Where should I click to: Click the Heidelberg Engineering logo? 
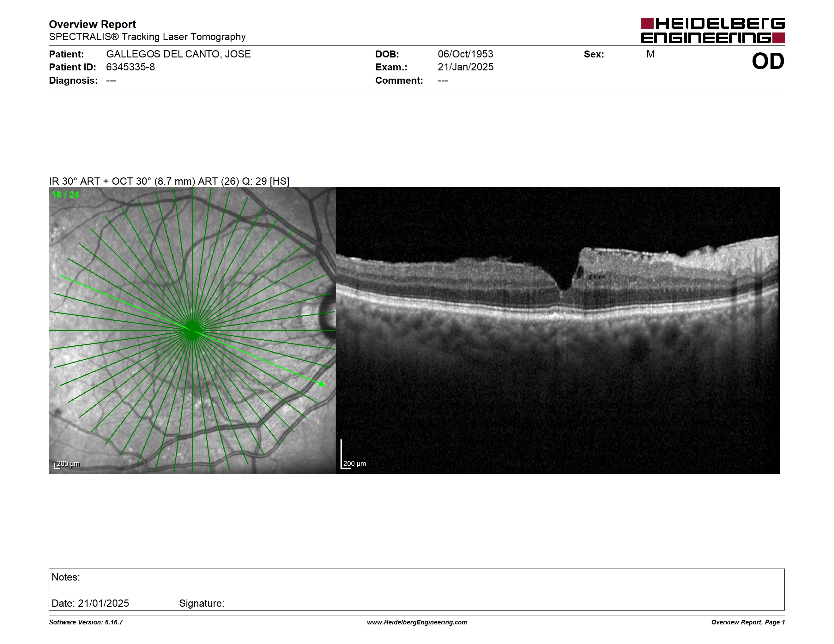713,31
